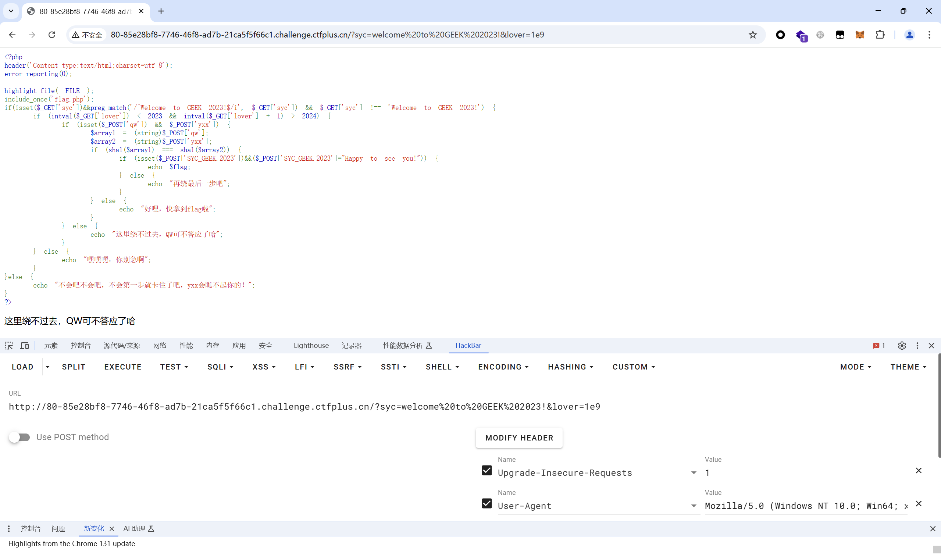Open the Chrome three-dot menu
Screen dimensions: 941x560
point(929,35)
